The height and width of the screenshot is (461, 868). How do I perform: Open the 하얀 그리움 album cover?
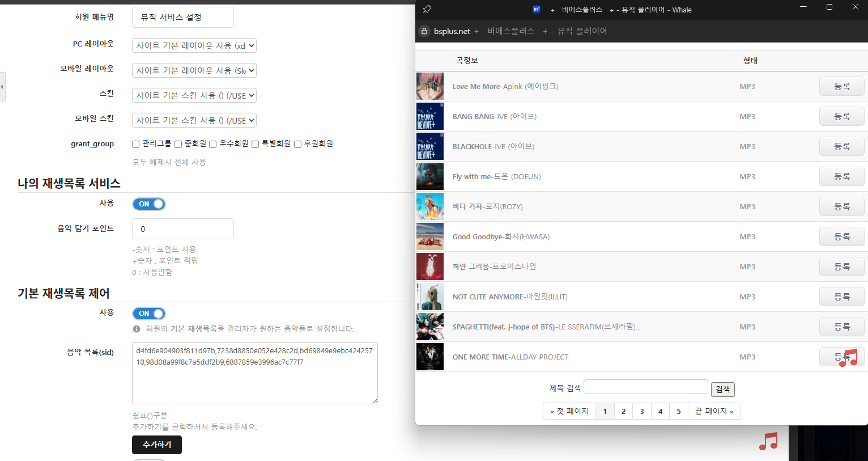(x=430, y=267)
